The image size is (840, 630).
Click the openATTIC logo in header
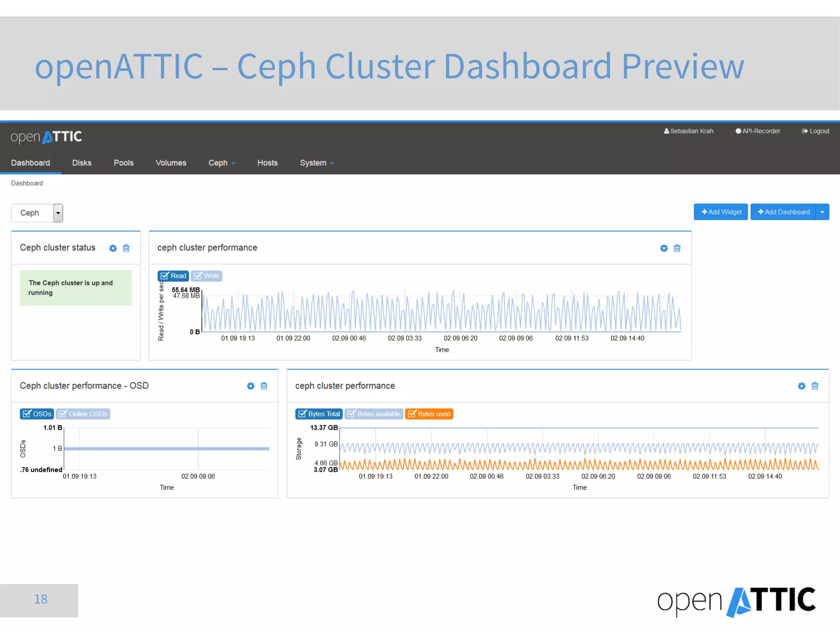(x=46, y=137)
